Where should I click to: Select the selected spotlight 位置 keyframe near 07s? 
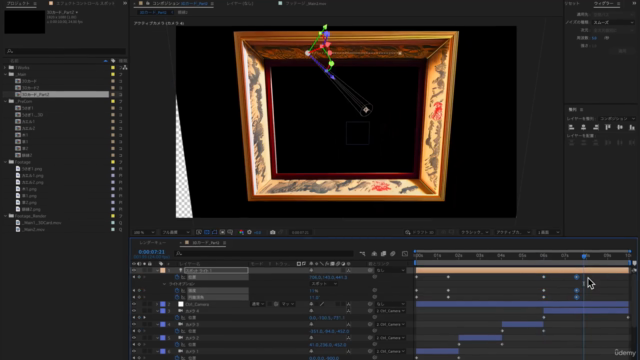(x=576, y=277)
